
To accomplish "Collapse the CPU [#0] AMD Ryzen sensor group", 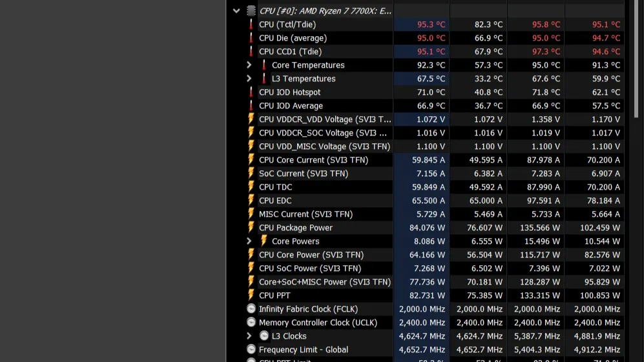I will 236,11.
